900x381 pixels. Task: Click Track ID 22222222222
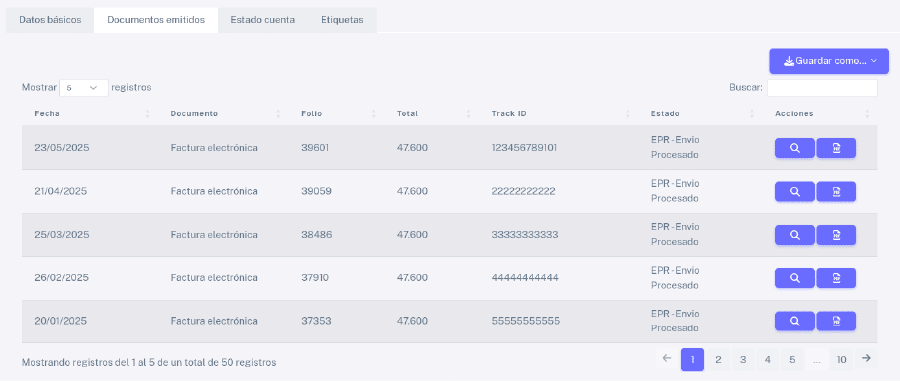pos(523,192)
